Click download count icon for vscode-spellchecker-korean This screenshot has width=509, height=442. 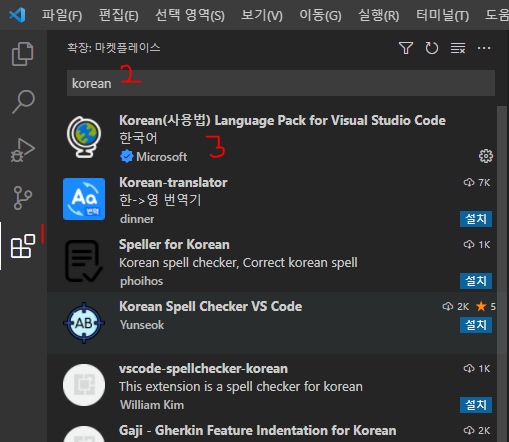click(469, 368)
